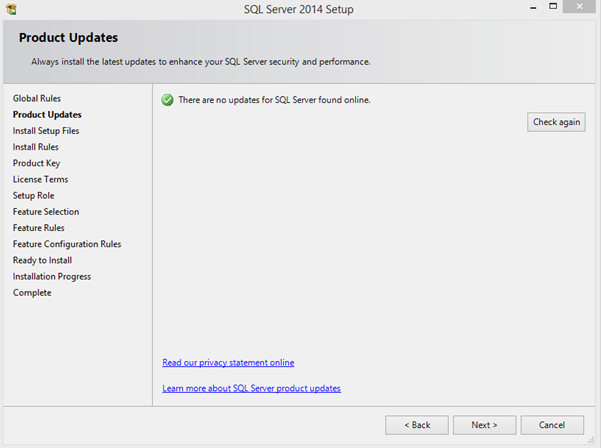The height and width of the screenshot is (448, 601).
Task: Click the SQL Server Setup title bar icon
Action: (11, 9)
